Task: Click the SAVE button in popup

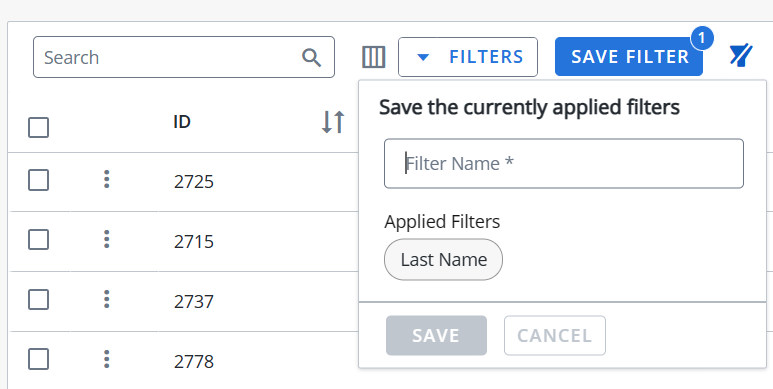Action: pos(436,336)
